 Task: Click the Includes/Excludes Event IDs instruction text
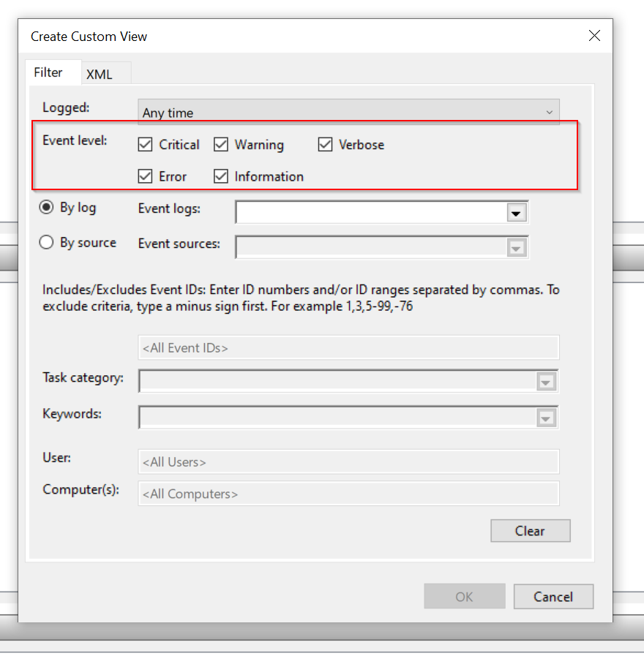[x=301, y=298]
